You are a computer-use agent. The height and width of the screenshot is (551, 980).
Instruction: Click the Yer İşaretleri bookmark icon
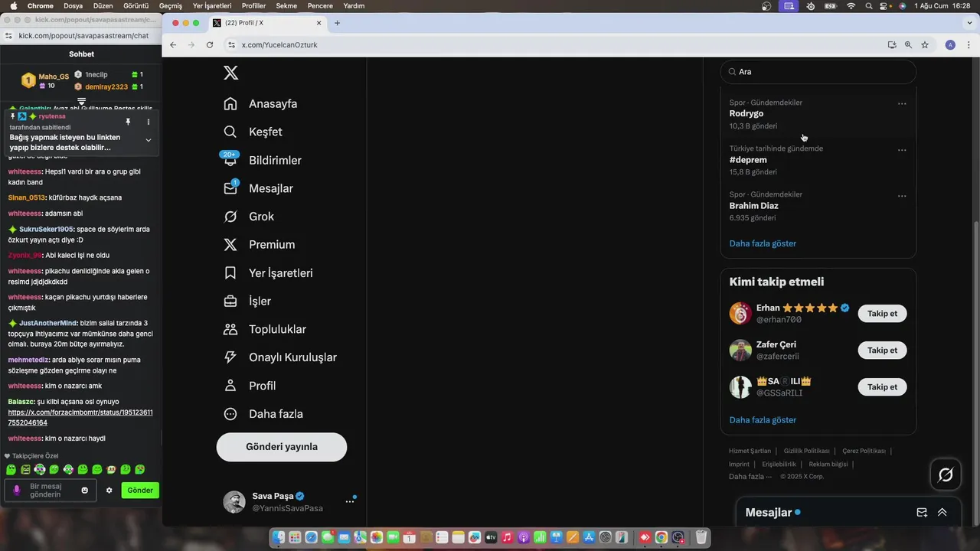(x=230, y=272)
